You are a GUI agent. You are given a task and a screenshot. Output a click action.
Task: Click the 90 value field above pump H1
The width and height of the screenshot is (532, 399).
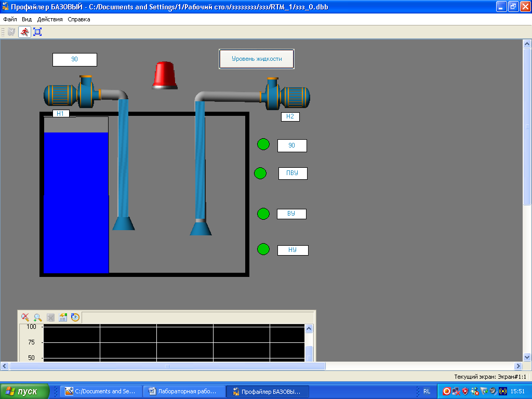click(x=75, y=59)
